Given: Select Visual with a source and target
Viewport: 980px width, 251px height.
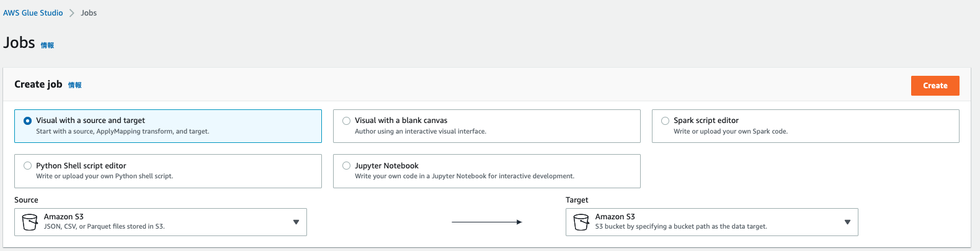Looking at the screenshot, I should [x=28, y=121].
